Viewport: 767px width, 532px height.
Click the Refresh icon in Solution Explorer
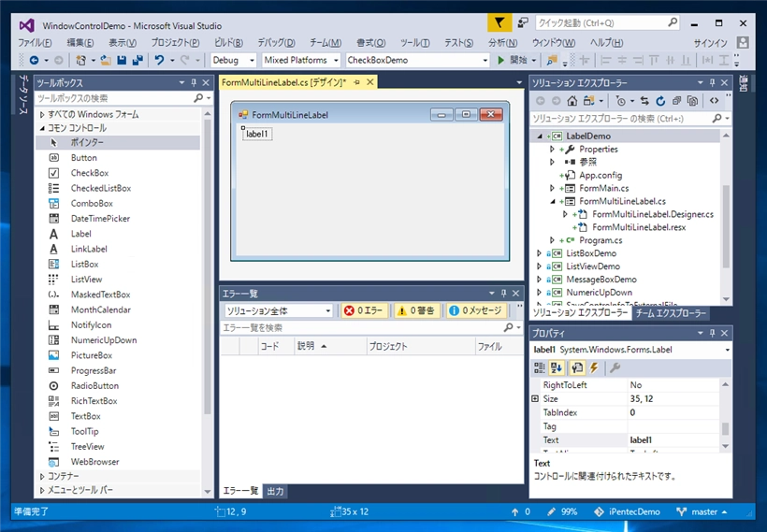click(661, 101)
